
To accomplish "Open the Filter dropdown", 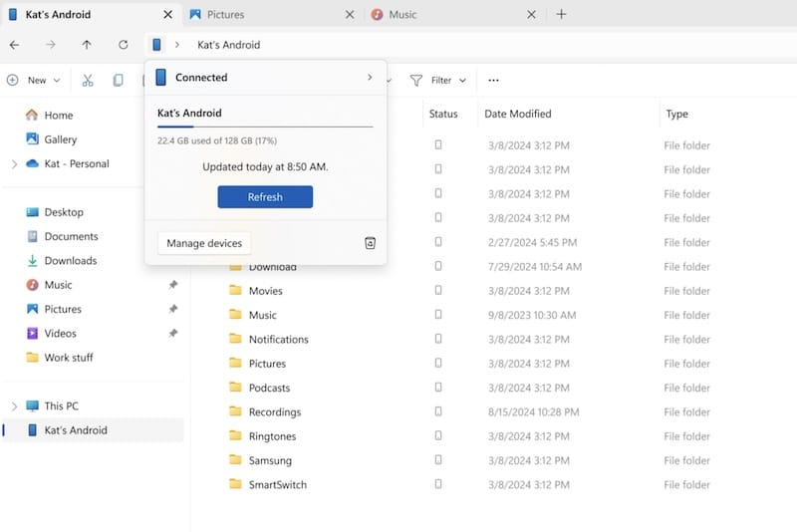I will 438,81.
